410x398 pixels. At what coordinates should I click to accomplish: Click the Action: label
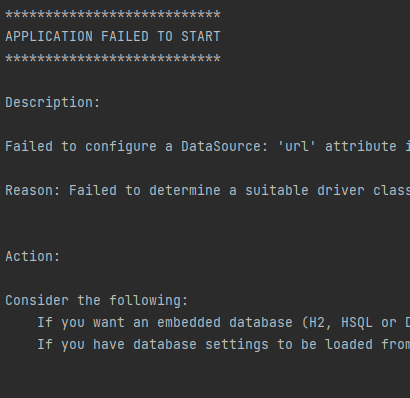point(33,257)
